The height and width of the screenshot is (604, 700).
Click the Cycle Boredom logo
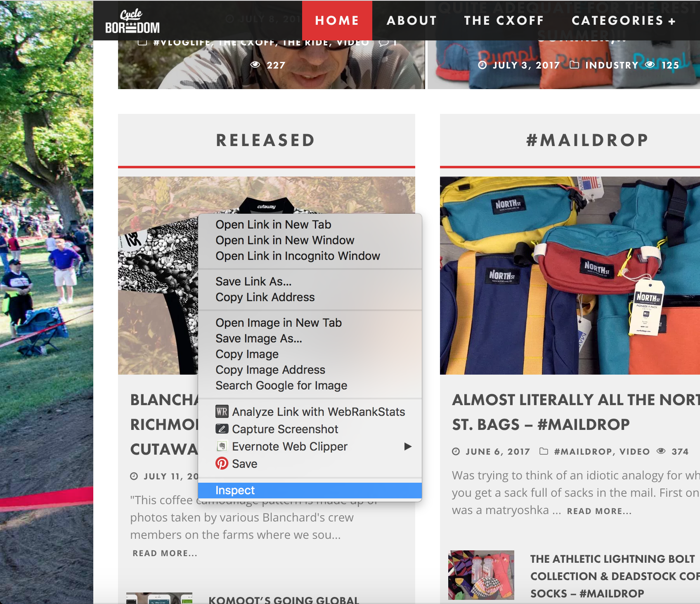tap(132, 21)
